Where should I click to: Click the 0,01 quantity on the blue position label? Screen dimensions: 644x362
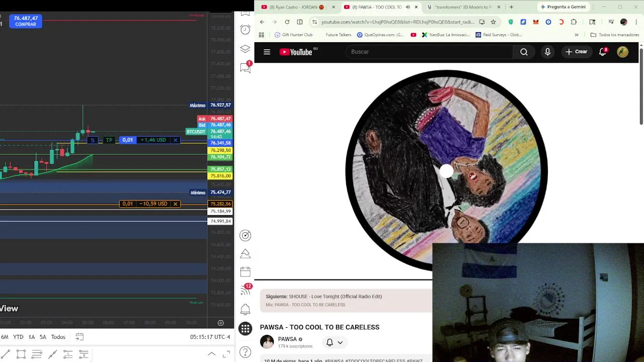(x=128, y=140)
